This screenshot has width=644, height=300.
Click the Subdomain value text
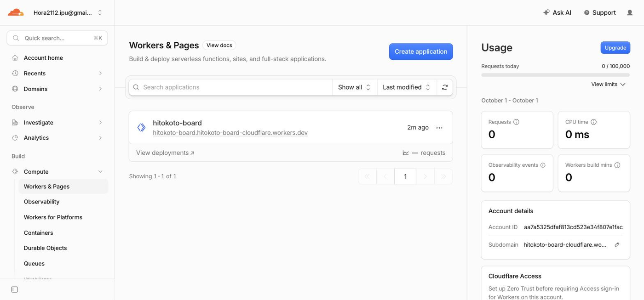565,245
